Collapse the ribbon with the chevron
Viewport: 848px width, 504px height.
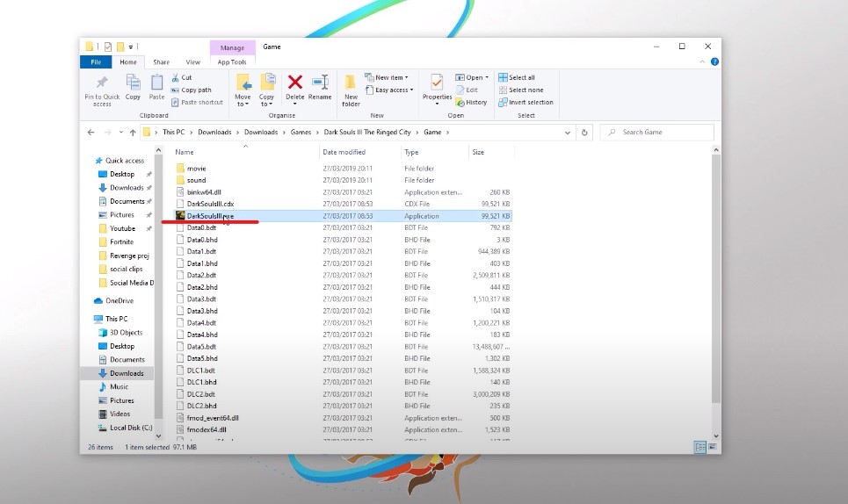(x=702, y=62)
